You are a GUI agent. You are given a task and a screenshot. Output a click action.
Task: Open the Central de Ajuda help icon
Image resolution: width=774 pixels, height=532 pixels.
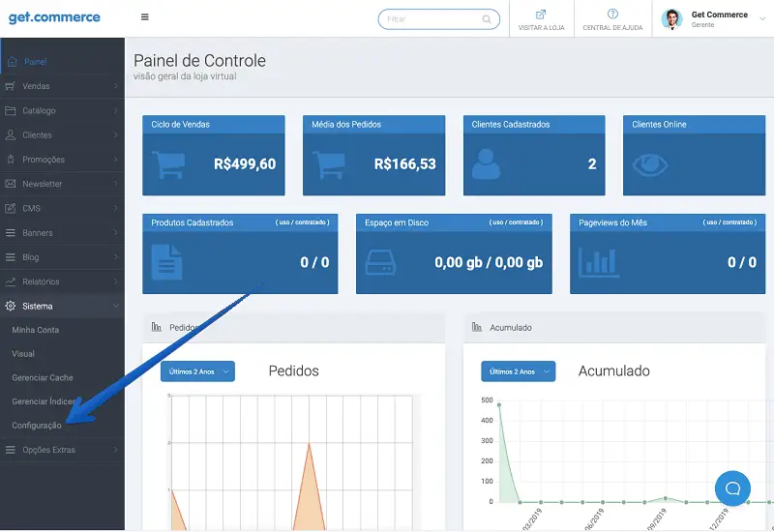coord(612,15)
